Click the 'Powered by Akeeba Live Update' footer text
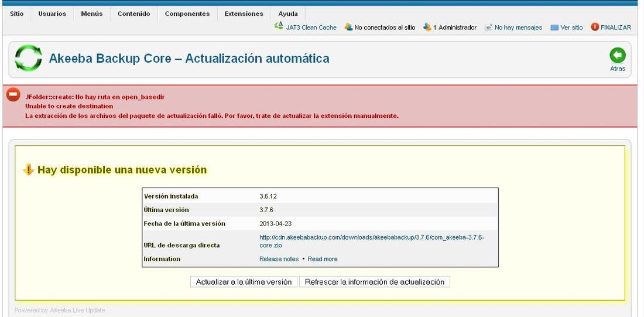Screen dimensions: 644x317 click(x=60, y=311)
